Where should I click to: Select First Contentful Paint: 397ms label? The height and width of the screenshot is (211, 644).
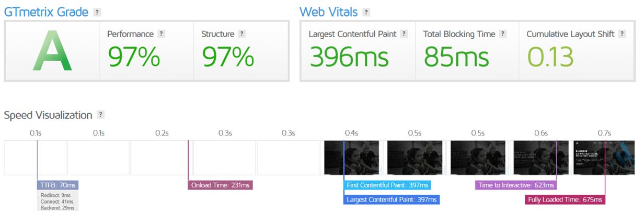click(387, 185)
